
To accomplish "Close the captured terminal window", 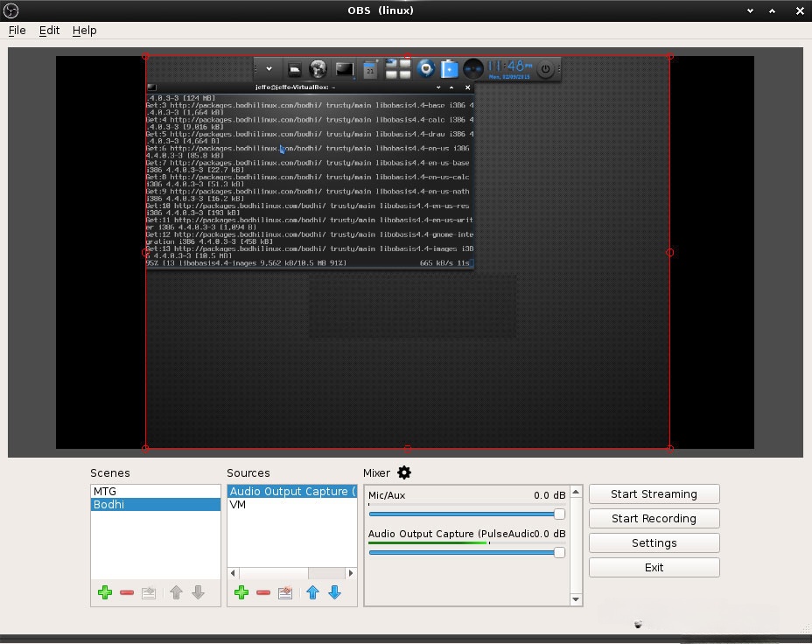I will click(467, 87).
